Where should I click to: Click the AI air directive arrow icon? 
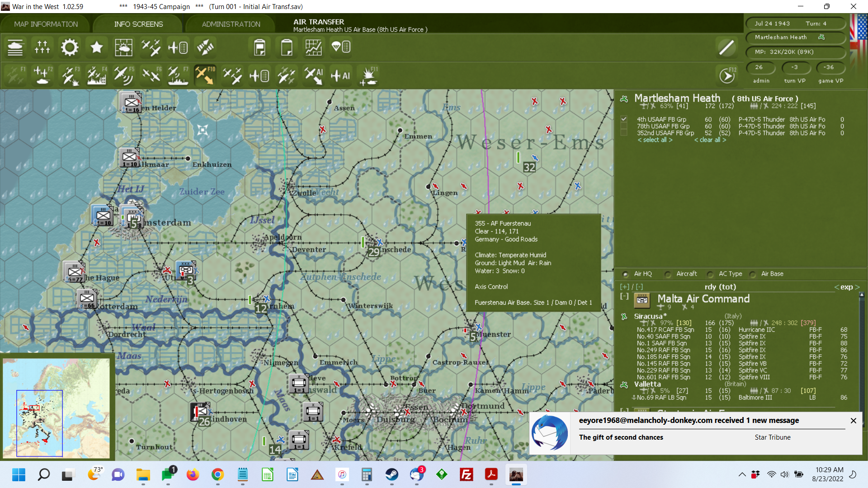314,75
